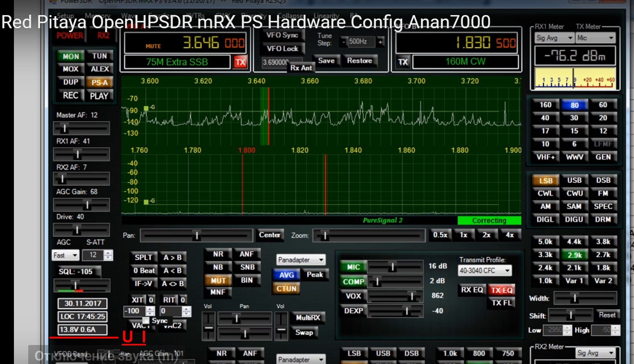634x364 pixels.
Task: Toggle Peak hold display
Action: coord(315,274)
